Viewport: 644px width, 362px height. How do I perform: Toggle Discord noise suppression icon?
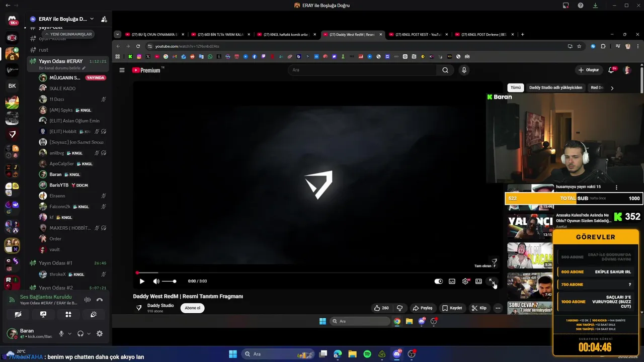pos(88,300)
